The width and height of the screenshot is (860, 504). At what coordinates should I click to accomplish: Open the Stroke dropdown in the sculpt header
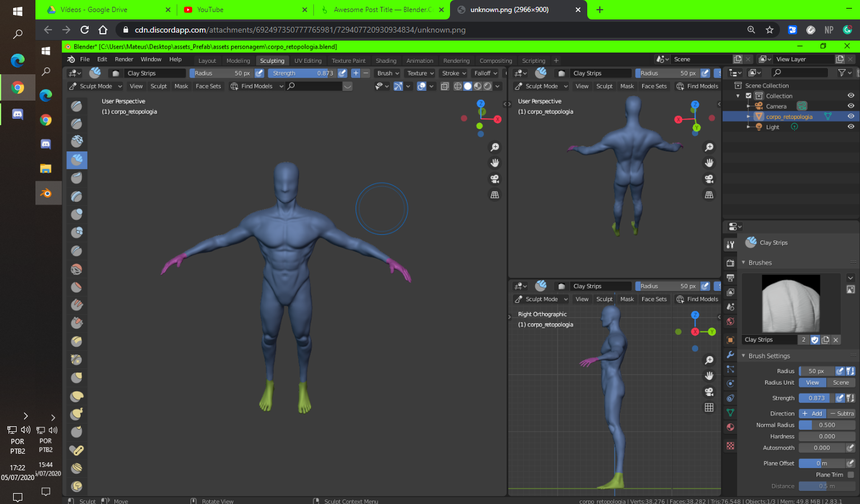click(454, 73)
